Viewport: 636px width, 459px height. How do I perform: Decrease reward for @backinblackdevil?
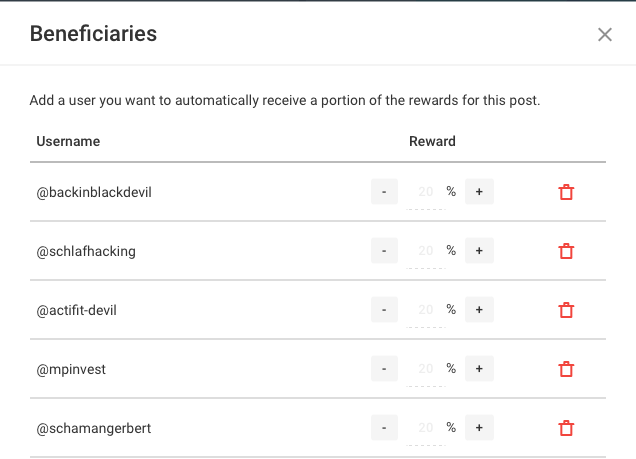click(x=384, y=191)
